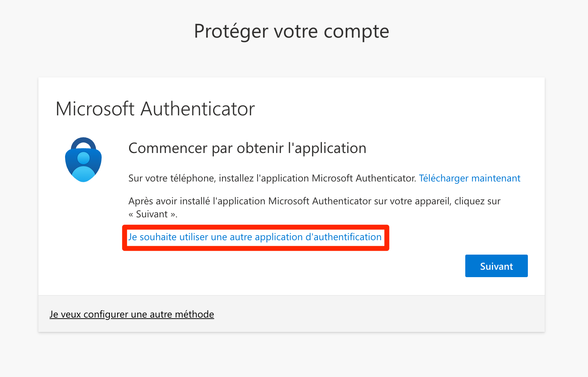Click the Microsoft Authenticator app logo
This screenshot has height=377, width=588.
[83, 160]
